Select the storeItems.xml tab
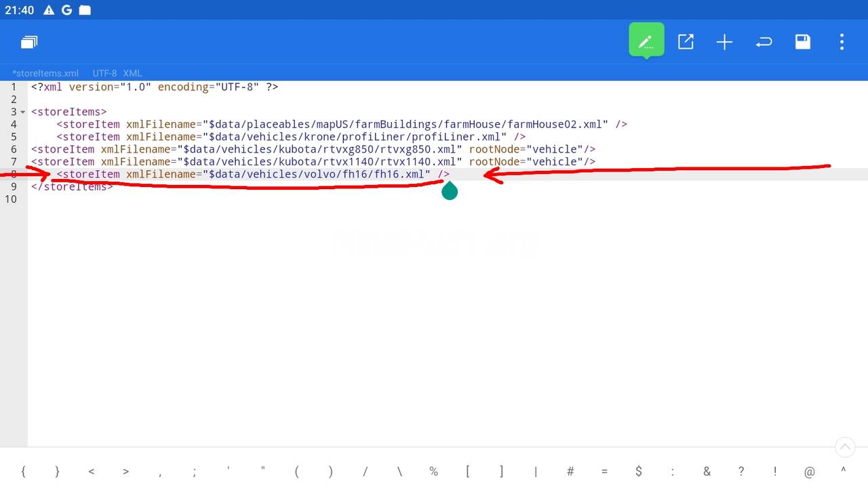Screen dimensions: 868x488 [45, 73]
